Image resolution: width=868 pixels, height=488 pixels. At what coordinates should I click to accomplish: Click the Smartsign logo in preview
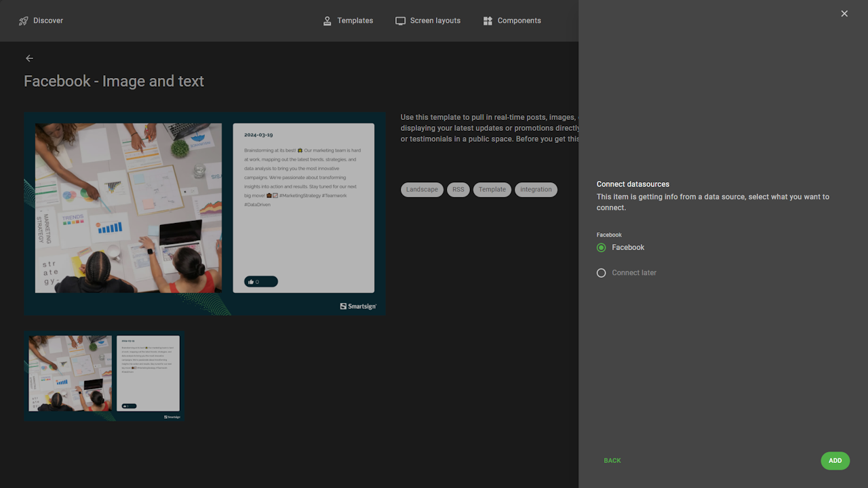point(358,306)
